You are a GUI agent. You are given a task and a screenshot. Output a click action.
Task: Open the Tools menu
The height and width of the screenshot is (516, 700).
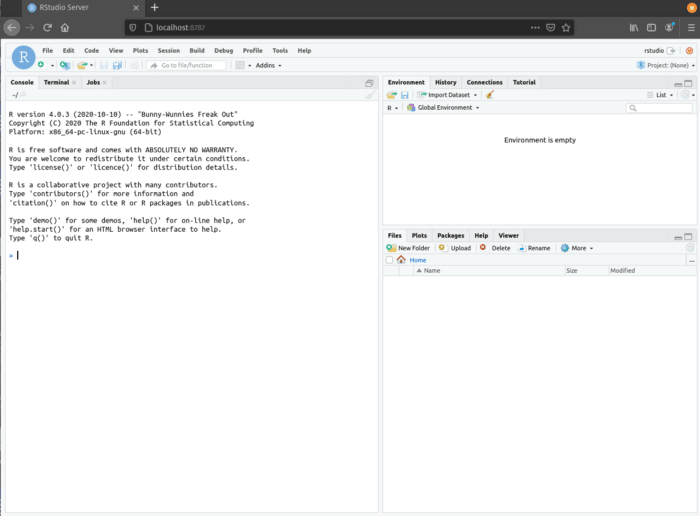pyautogui.click(x=280, y=50)
